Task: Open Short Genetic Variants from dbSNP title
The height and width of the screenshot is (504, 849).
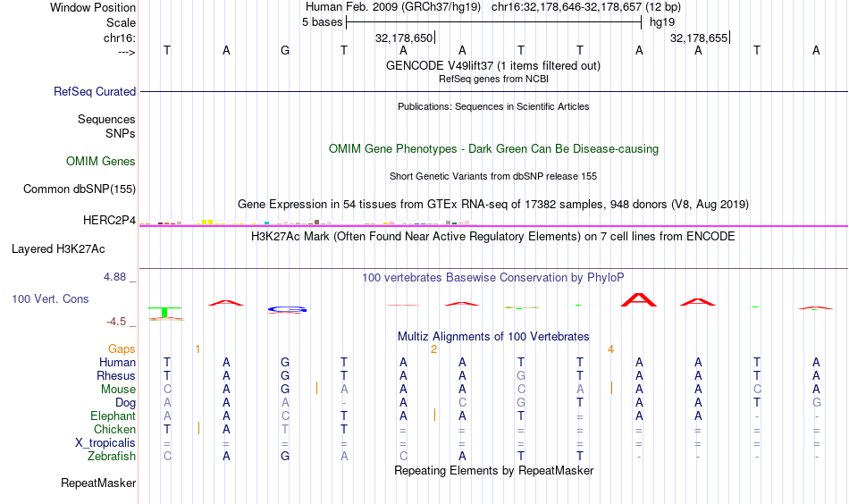Action: (493, 176)
